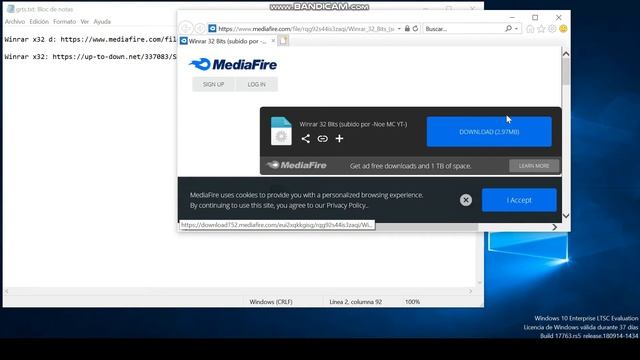Viewport: 640px width, 360px height.
Task: Open the Favorites star icon
Action: (541, 29)
